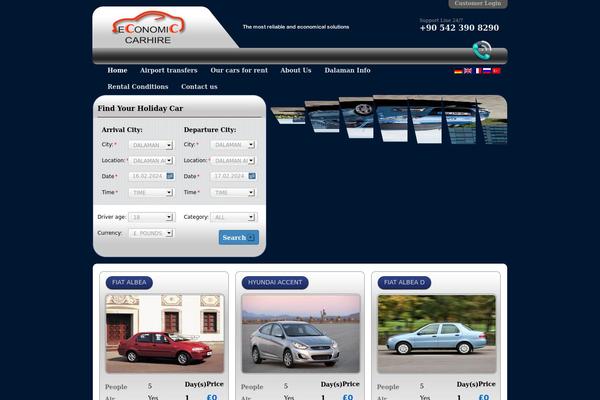Click the FIAT ALBEA D title badge
Image resolution: width=600 pixels, height=400 pixels.
[404, 282]
